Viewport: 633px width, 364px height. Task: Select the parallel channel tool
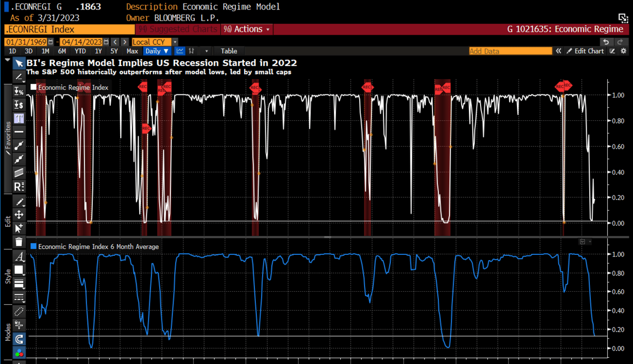[19, 173]
